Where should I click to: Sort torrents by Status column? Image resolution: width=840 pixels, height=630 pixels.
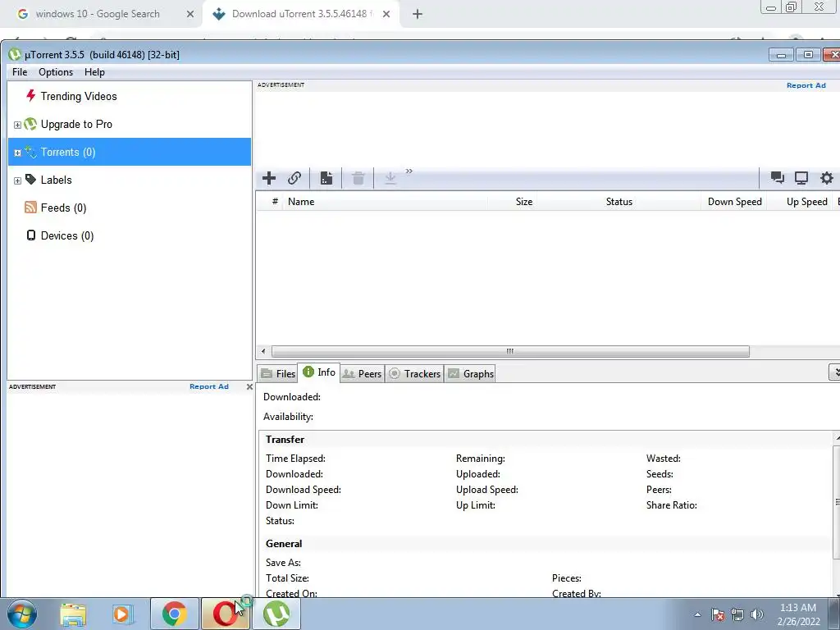619,202
